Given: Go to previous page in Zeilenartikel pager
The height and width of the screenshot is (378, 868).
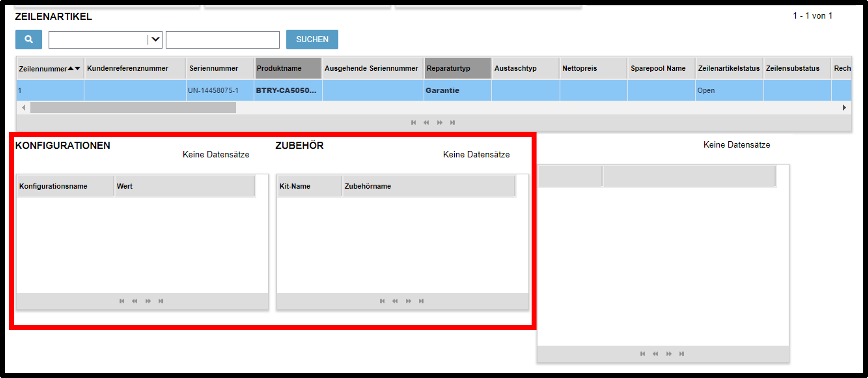Looking at the screenshot, I should coord(426,123).
